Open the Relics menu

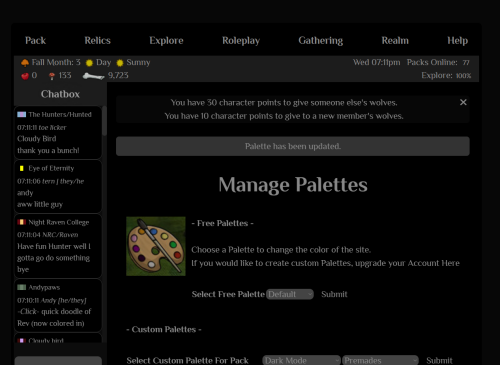[97, 41]
